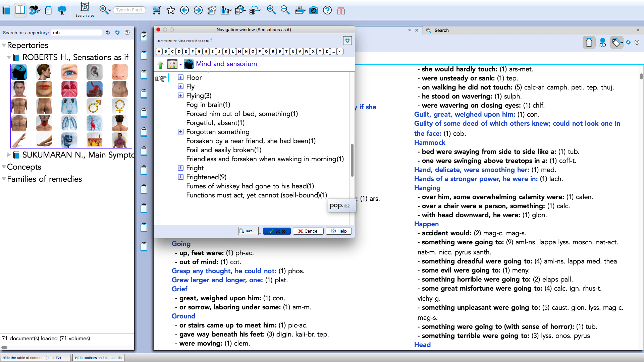The image size is (644, 362).
Task: Click the repertory search input field
Action: click(76, 33)
